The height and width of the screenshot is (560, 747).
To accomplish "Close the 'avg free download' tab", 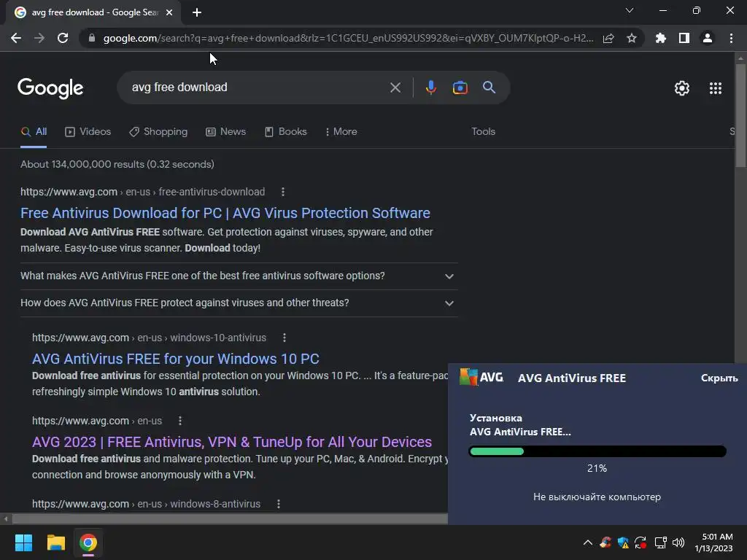I will coord(169,12).
